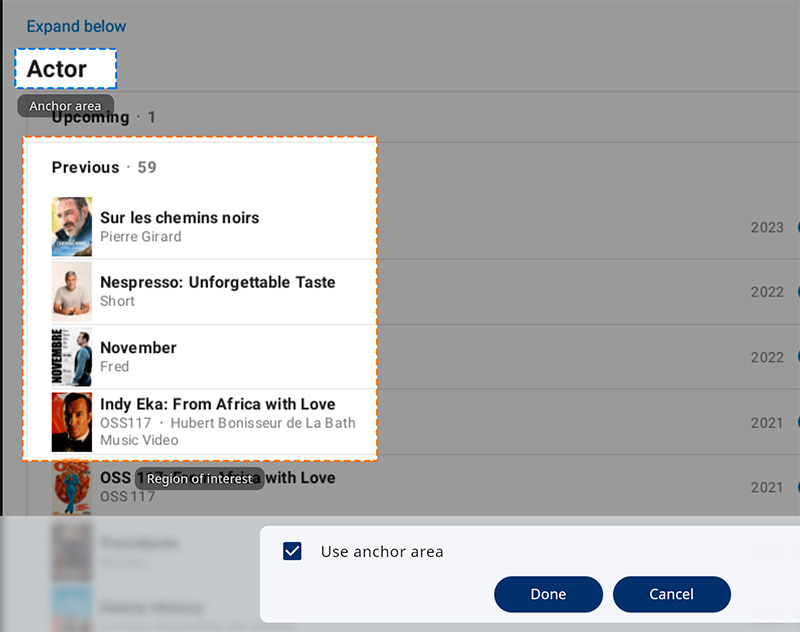
Task: Open "Indy Eka: From Africa with Love" title
Action: tap(217, 404)
